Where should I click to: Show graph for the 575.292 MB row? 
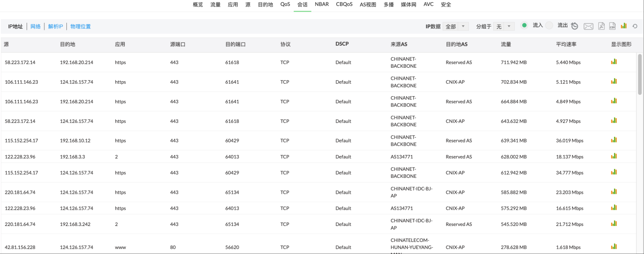pyautogui.click(x=614, y=207)
